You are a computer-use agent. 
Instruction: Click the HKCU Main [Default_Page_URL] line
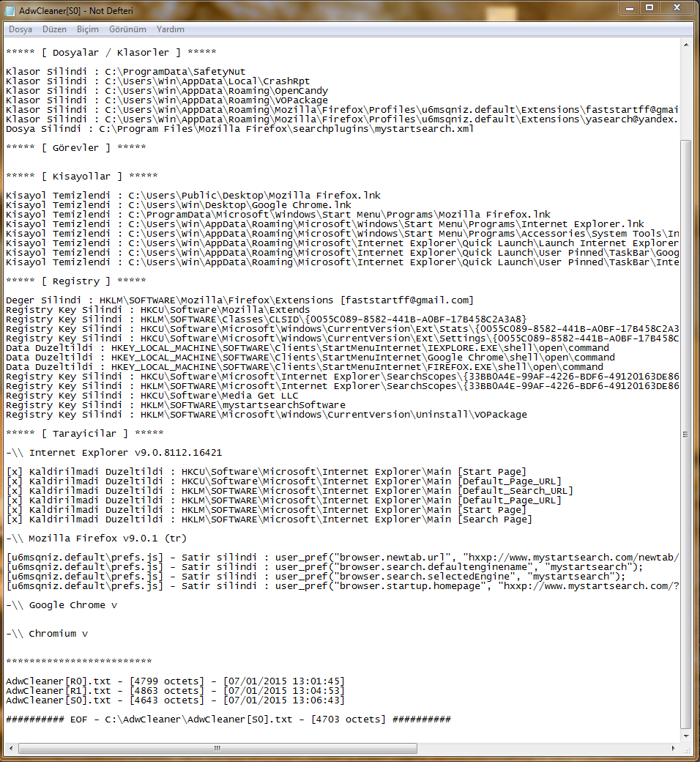pyautogui.click(x=283, y=481)
